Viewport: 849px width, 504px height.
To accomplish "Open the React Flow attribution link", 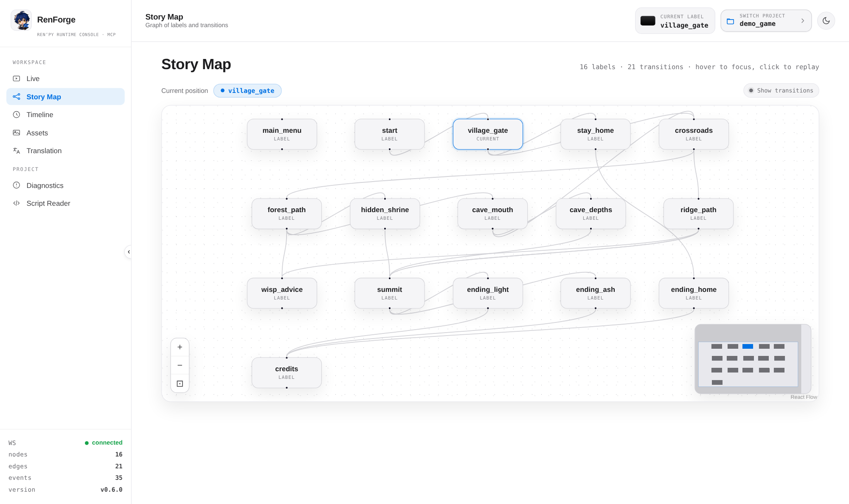I will pos(804,397).
